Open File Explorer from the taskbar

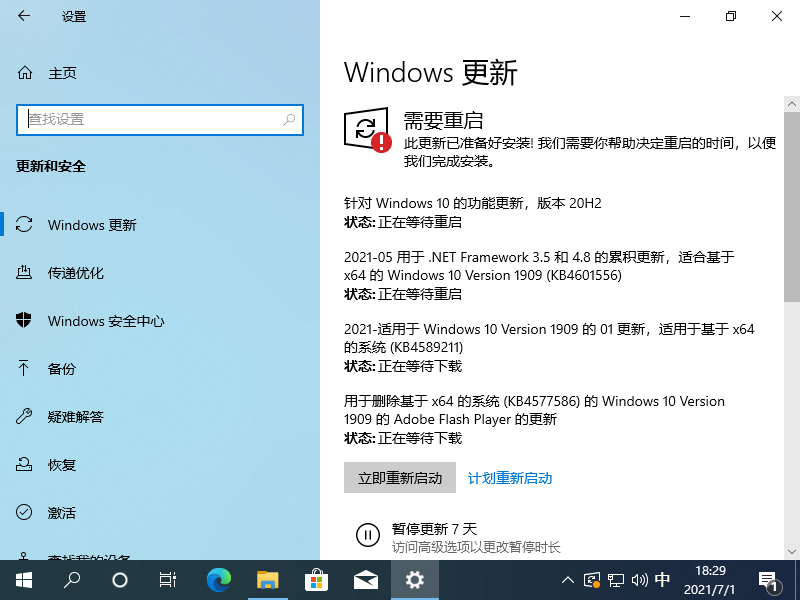click(267, 579)
